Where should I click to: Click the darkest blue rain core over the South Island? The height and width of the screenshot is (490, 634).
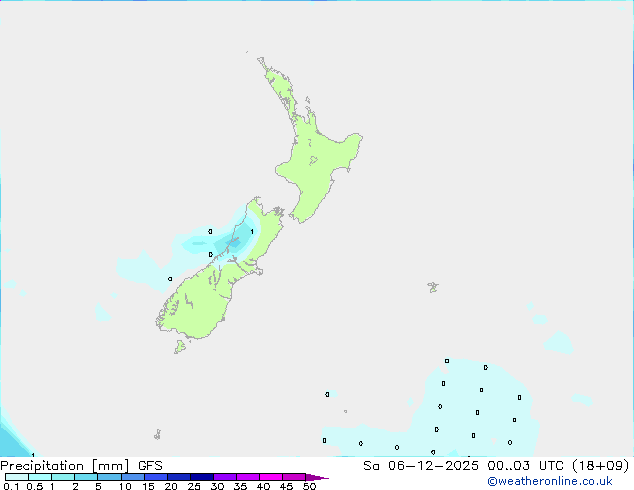click(x=234, y=243)
